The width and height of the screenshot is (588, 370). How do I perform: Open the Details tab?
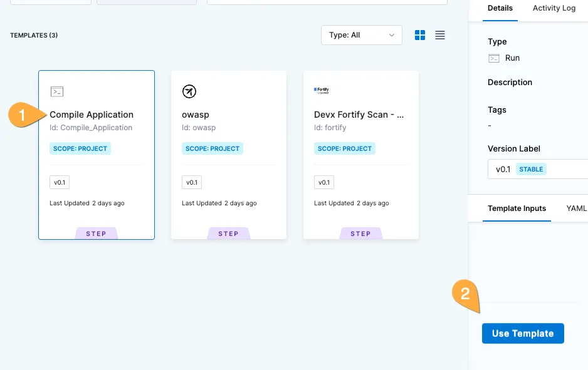click(x=500, y=8)
